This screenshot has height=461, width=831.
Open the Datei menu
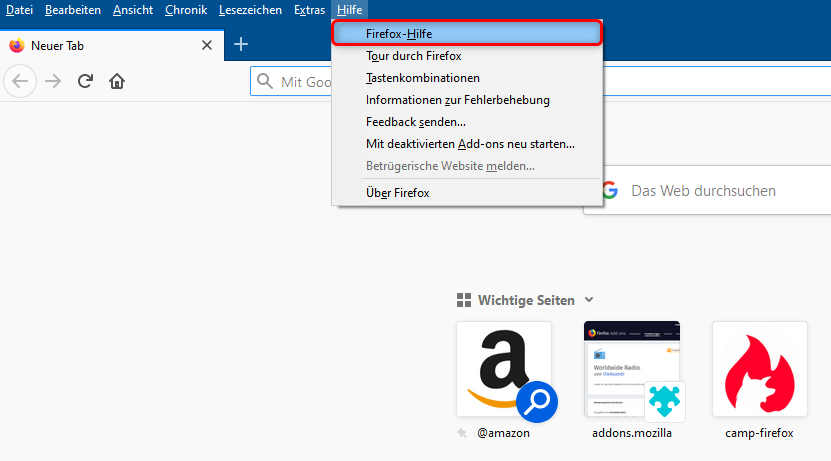(20, 10)
